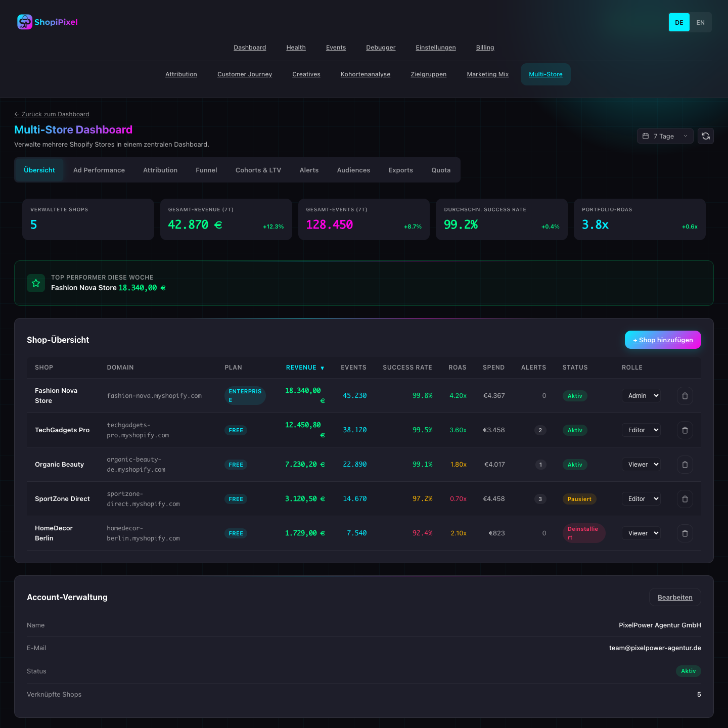Expand role dropdown for Organic Beauty
The image size is (728, 728).
(x=641, y=465)
